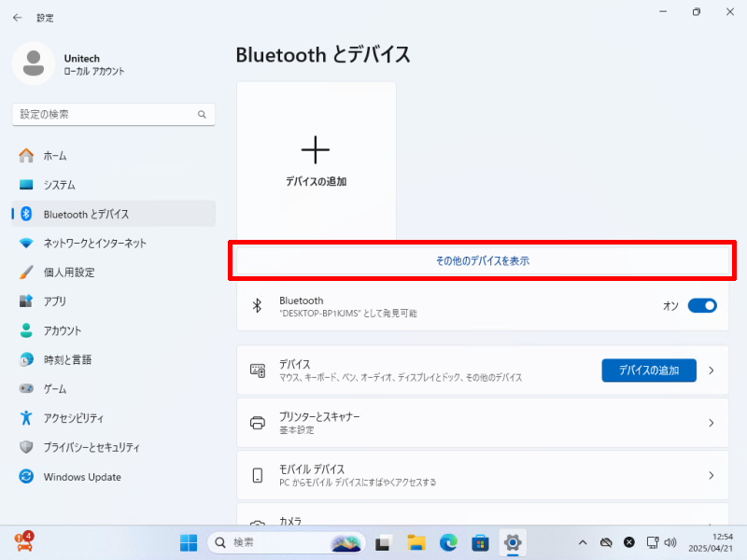Open システム settings page
The height and width of the screenshot is (560, 747).
click(x=113, y=185)
